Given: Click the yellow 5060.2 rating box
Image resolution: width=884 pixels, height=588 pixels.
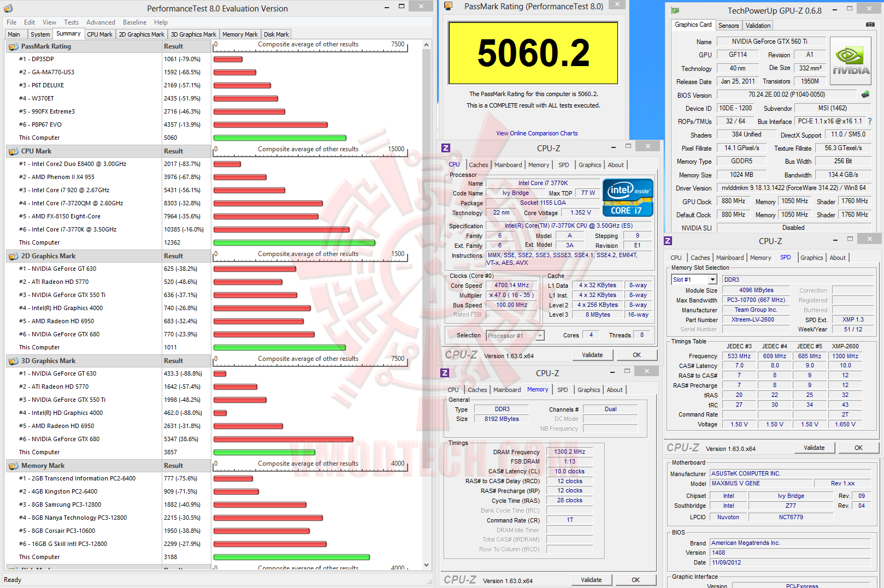Looking at the screenshot, I should click(x=533, y=53).
